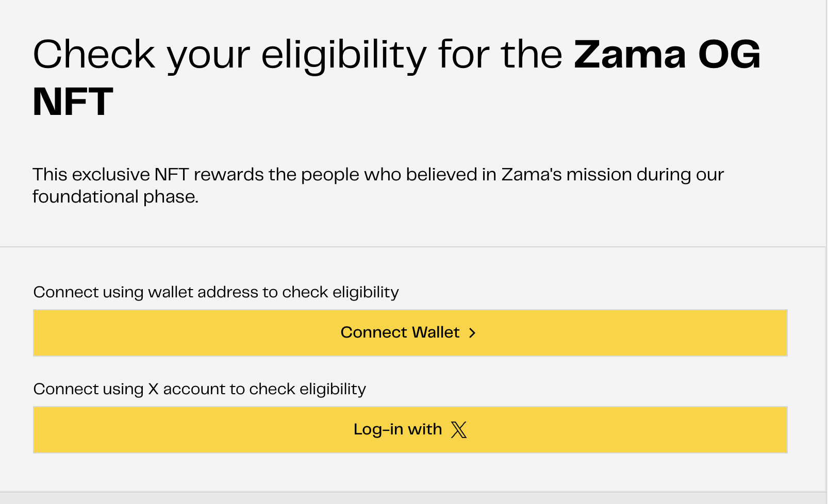Click the 'Connect Wallet' text inside button

click(400, 333)
